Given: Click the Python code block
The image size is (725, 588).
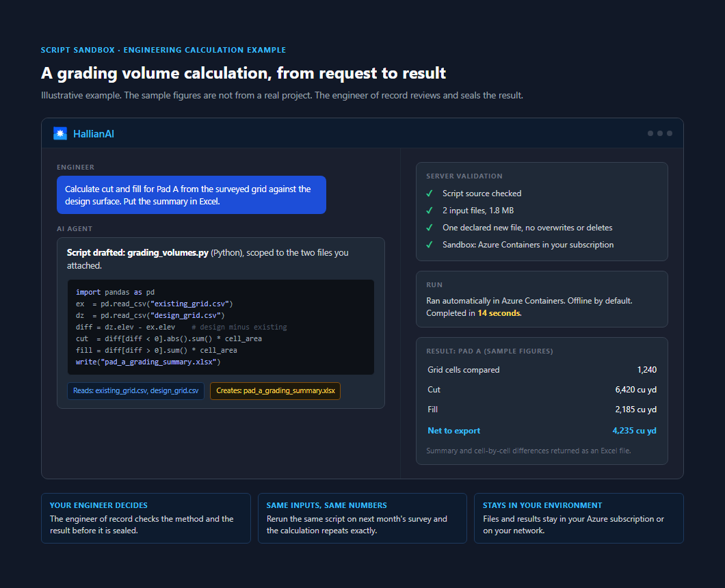Looking at the screenshot, I should pos(220,327).
